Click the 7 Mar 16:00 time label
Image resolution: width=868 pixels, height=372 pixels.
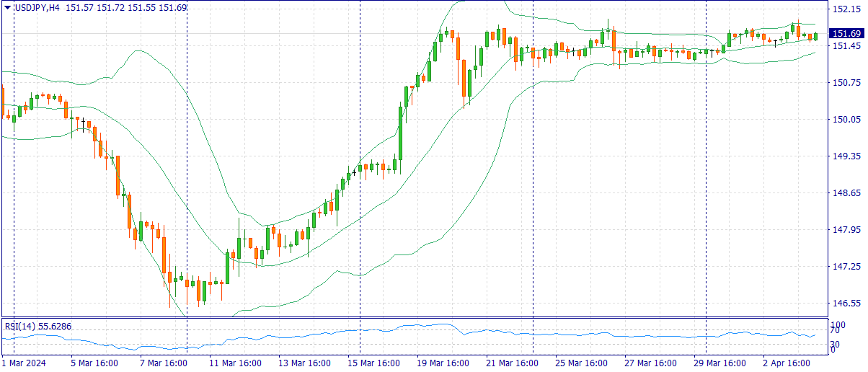[163, 363]
